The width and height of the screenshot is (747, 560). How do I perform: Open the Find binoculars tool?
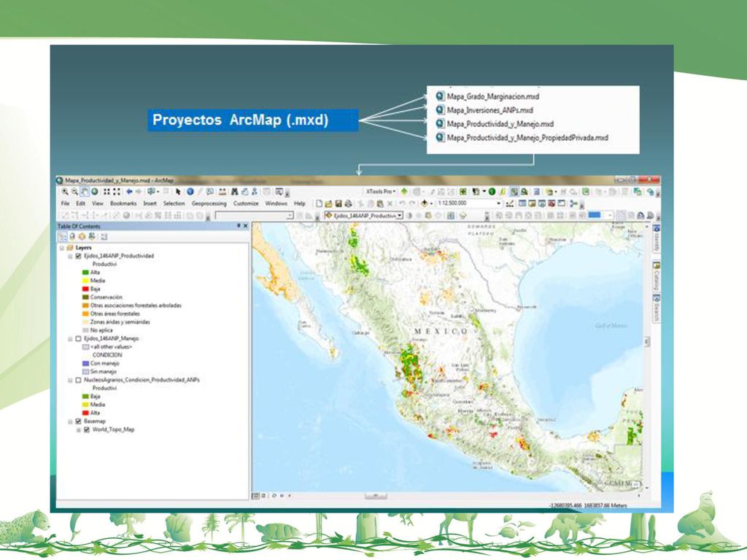click(234, 192)
